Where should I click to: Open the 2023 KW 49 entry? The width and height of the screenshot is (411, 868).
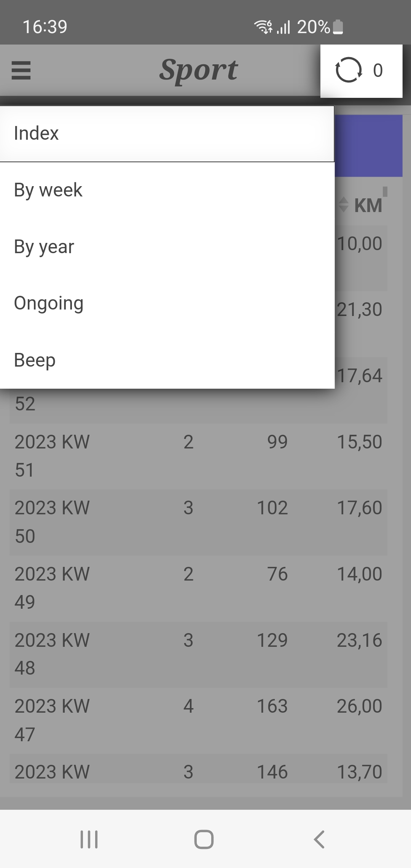[198, 588]
